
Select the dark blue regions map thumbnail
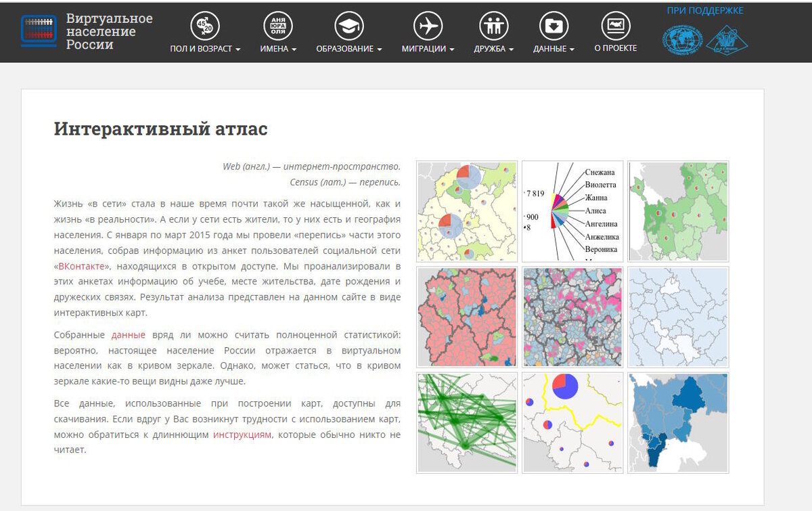pos(678,422)
